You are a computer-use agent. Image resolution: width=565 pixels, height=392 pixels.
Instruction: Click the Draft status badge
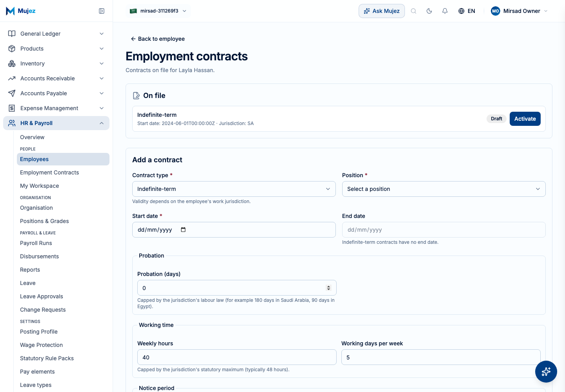496,119
